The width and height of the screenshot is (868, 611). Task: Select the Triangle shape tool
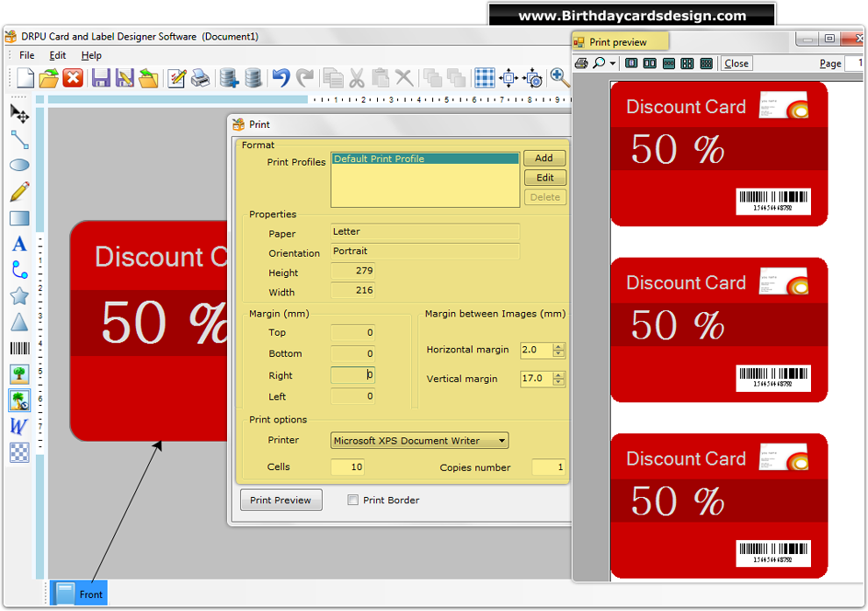(x=19, y=322)
